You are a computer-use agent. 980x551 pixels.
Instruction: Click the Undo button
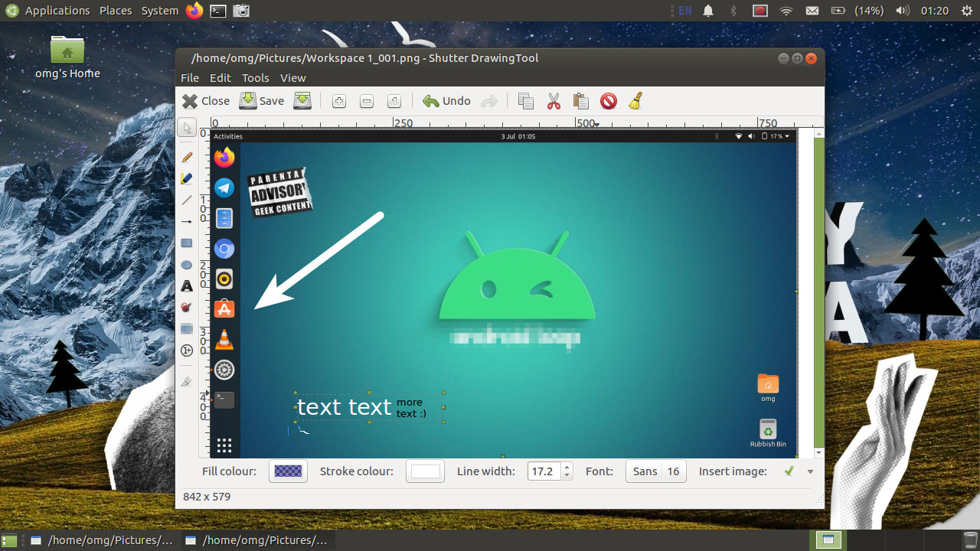(x=446, y=101)
